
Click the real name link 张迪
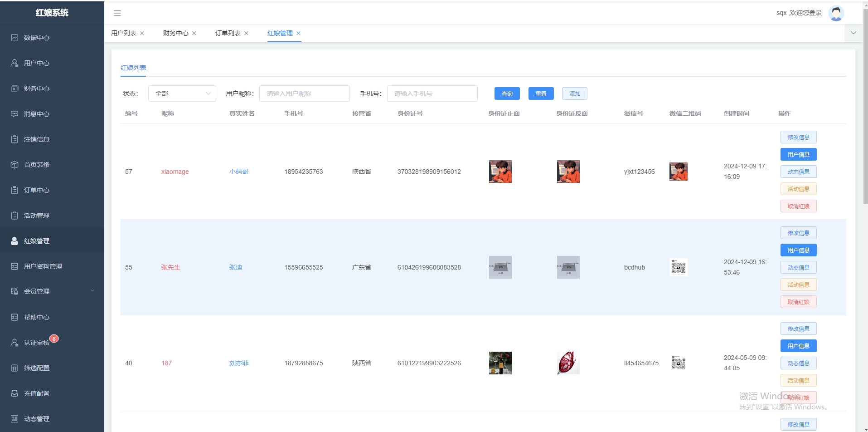tap(236, 267)
